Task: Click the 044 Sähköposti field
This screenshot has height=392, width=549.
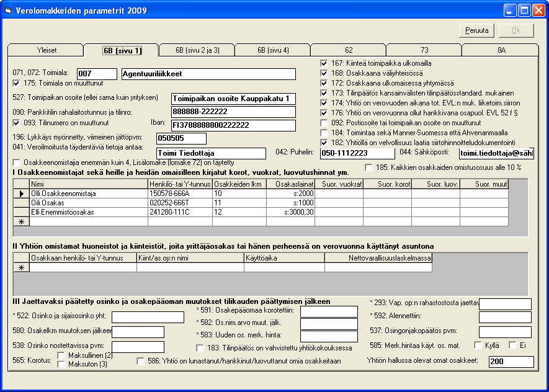Action: tap(496, 153)
